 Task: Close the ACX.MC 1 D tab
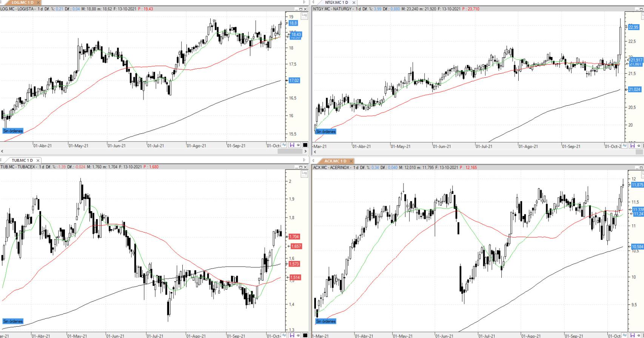(x=351, y=161)
